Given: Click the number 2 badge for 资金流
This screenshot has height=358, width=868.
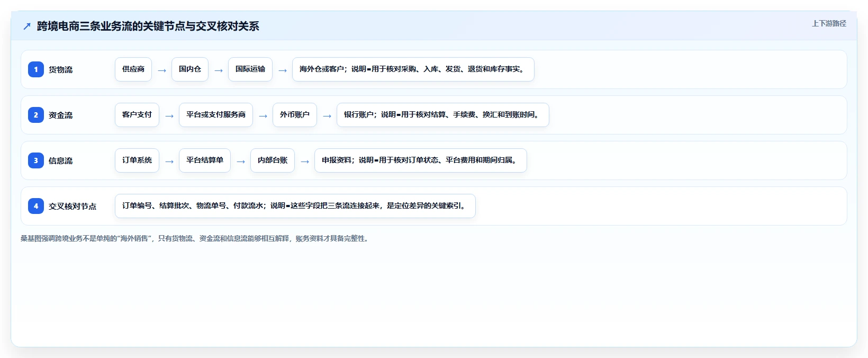Looking at the screenshot, I should (36, 115).
